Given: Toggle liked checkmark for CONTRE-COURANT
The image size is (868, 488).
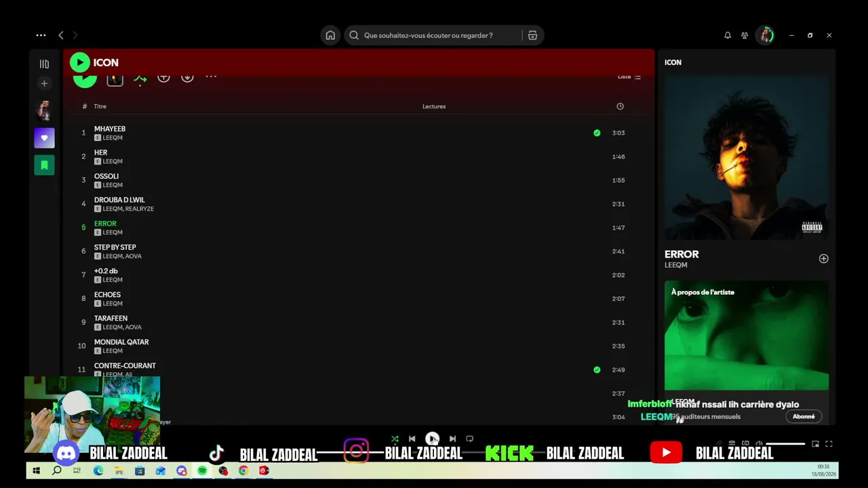Looking at the screenshot, I should pos(597,370).
